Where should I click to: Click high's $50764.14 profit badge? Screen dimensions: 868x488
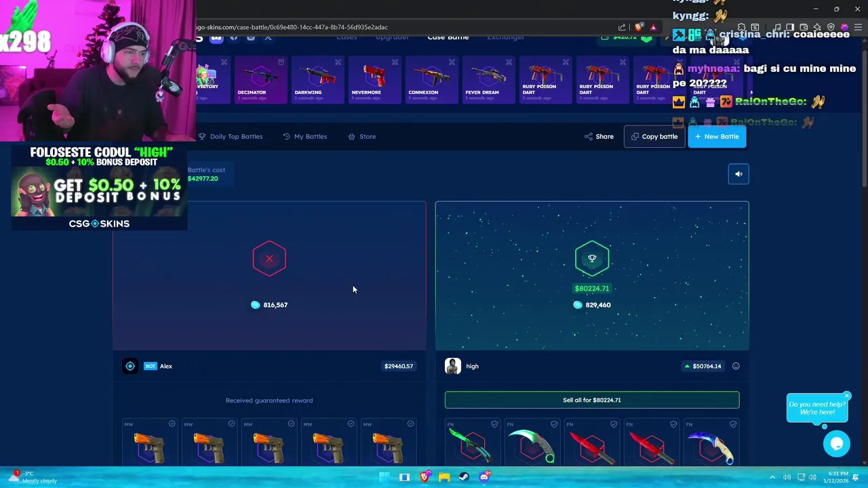click(x=703, y=366)
